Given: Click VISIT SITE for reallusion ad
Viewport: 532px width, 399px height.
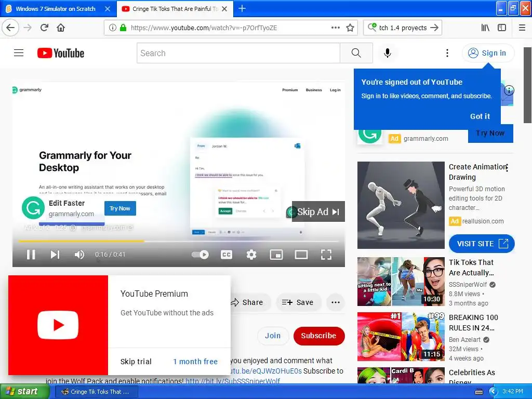Looking at the screenshot, I should [x=482, y=244].
